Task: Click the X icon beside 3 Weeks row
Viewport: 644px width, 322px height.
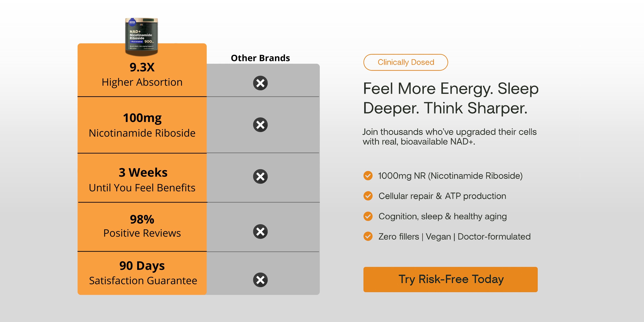Action: click(x=260, y=177)
